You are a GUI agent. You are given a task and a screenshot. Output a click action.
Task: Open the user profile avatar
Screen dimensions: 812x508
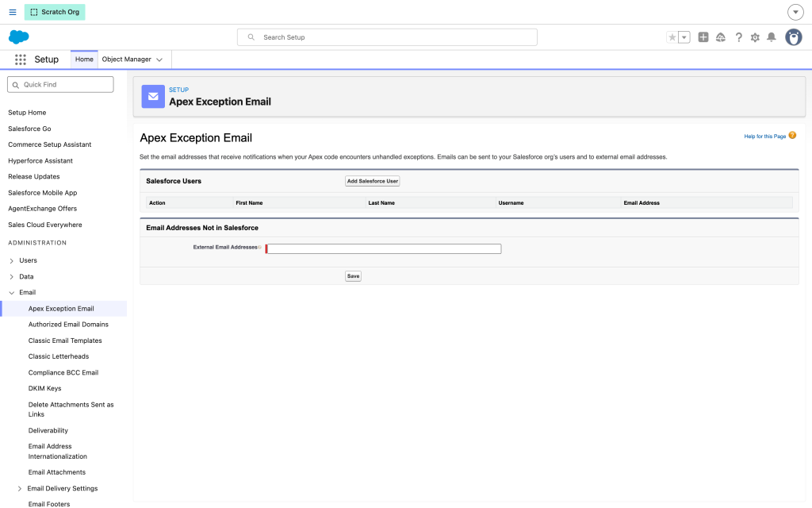click(x=793, y=37)
